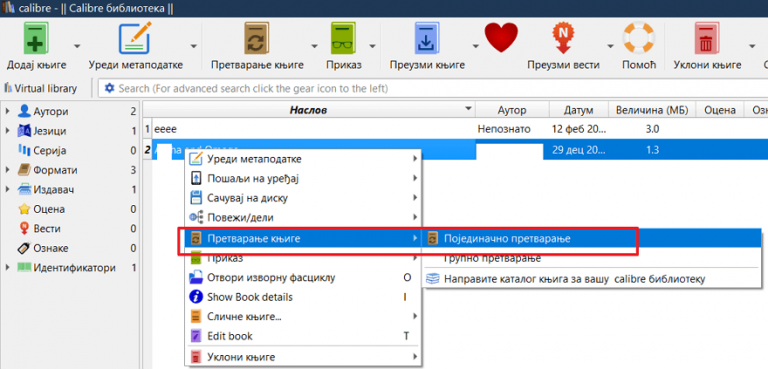Click folder icon beside Отвори изворну фасциклу
The height and width of the screenshot is (369, 768).
tap(195, 277)
